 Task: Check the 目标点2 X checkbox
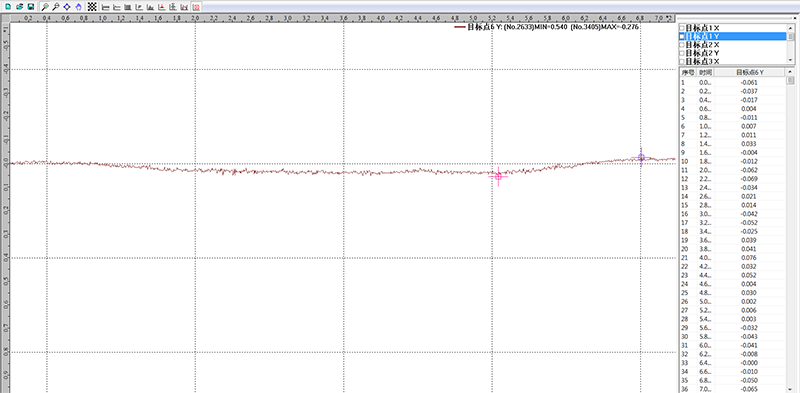click(x=682, y=45)
